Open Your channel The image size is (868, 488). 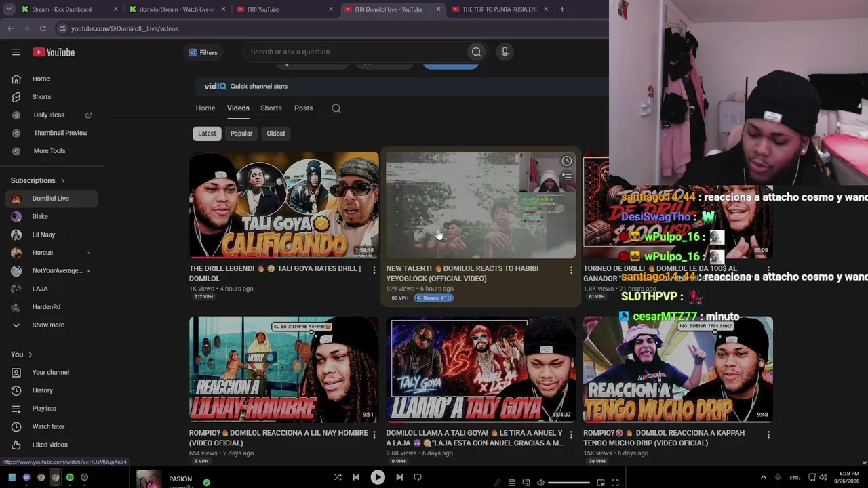[x=52, y=373]
